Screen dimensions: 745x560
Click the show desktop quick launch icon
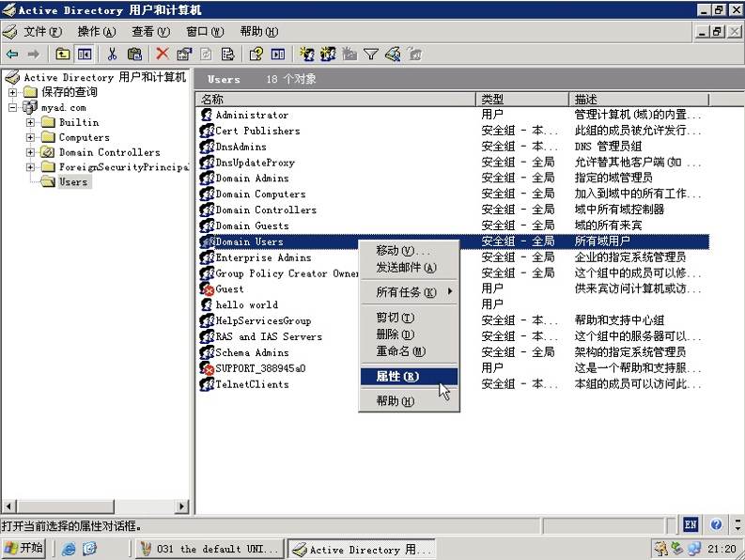[x=90, y=549]
